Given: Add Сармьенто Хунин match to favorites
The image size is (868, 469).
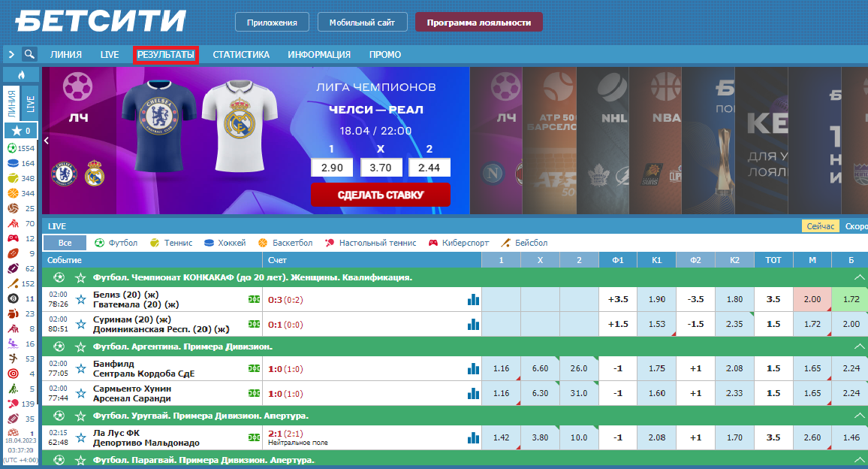Looking at the screenshot, I should coord(80,393).
